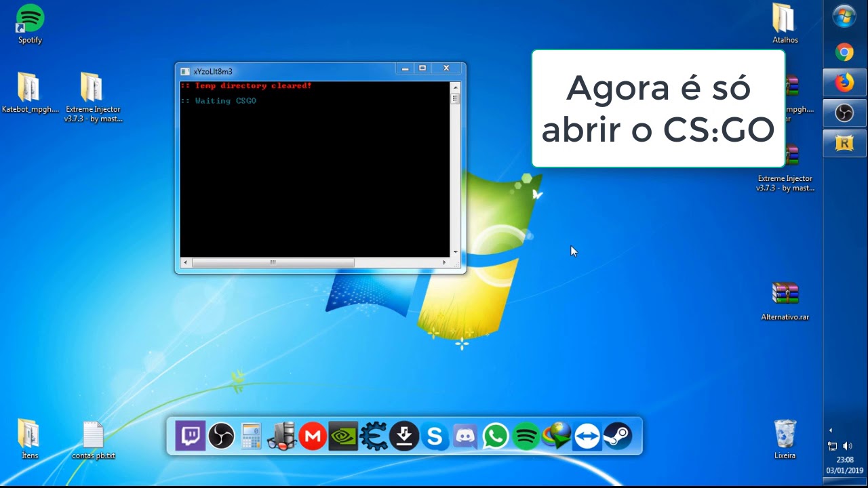This screenshot has height=488, width=868.
Task: Launch NVIDIA GeForce from the dock
Action: [343, 436]
